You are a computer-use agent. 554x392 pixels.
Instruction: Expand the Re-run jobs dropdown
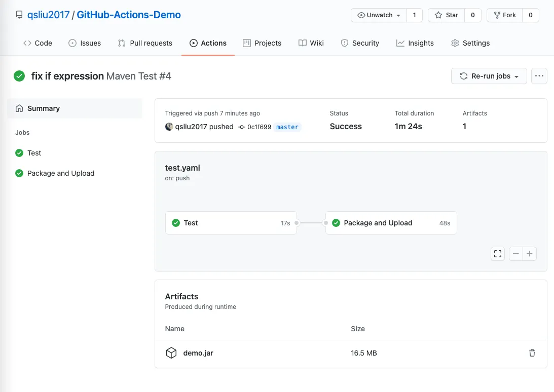point(490,76)
